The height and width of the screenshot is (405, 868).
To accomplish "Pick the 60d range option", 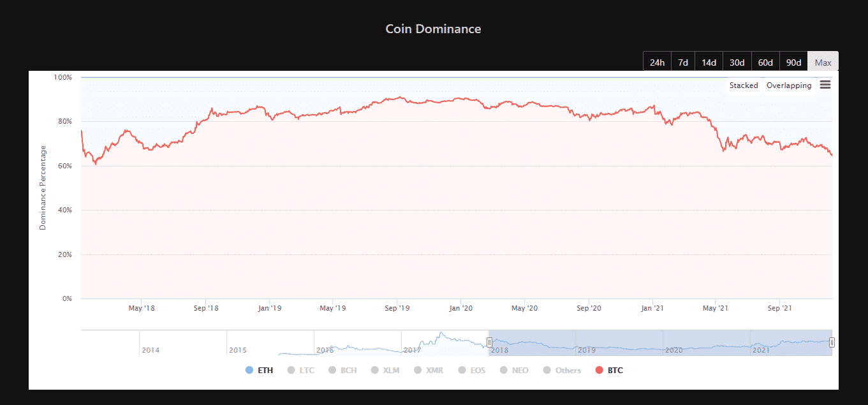I will pyautogui.click(x=765, y=63).
